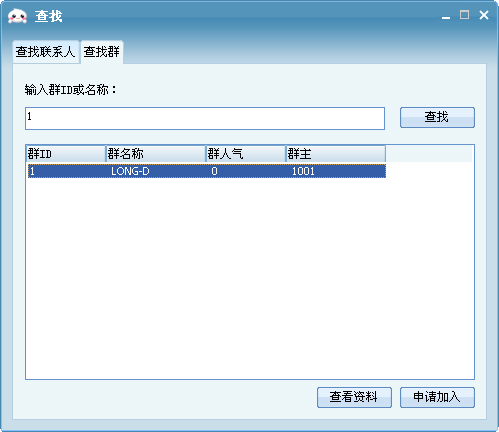Switch to the 查找联系人 tab
Viewport: 499px width, 432px height.
pyautogui.click(x=46, y=52)
